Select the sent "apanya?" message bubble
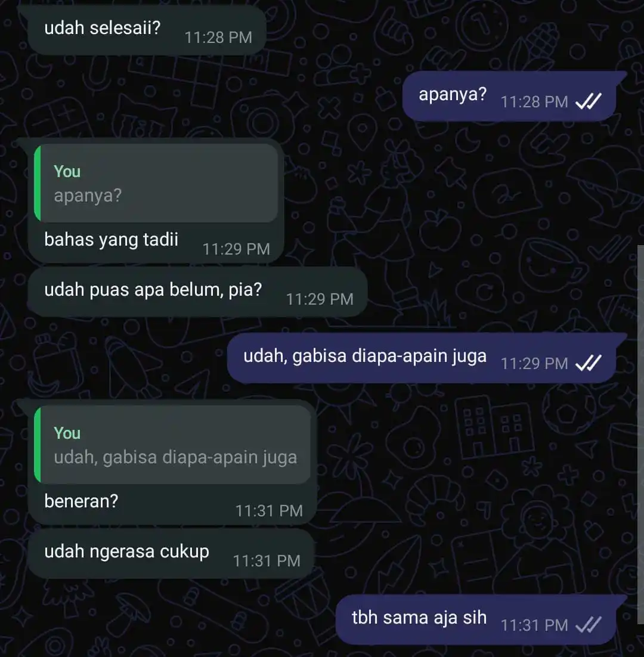This screenshot has width=644, height=657. tap(509, 96)
